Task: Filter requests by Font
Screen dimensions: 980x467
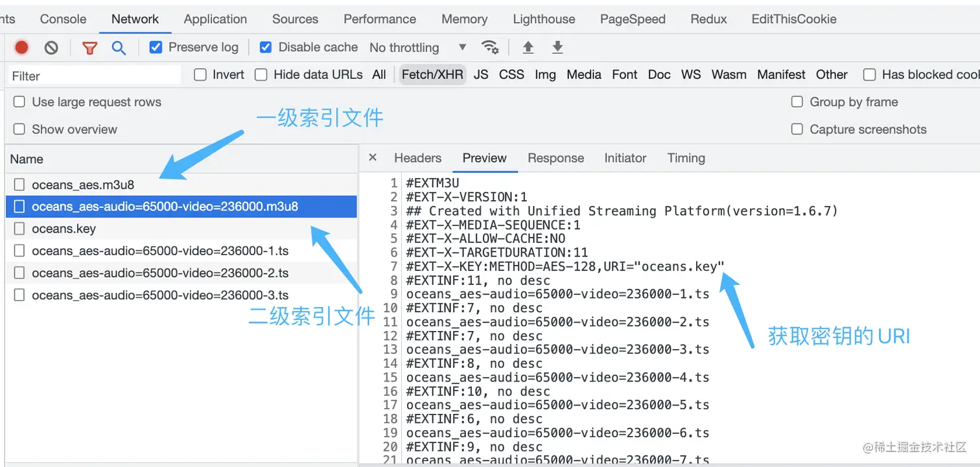Action: click(625, 74)
